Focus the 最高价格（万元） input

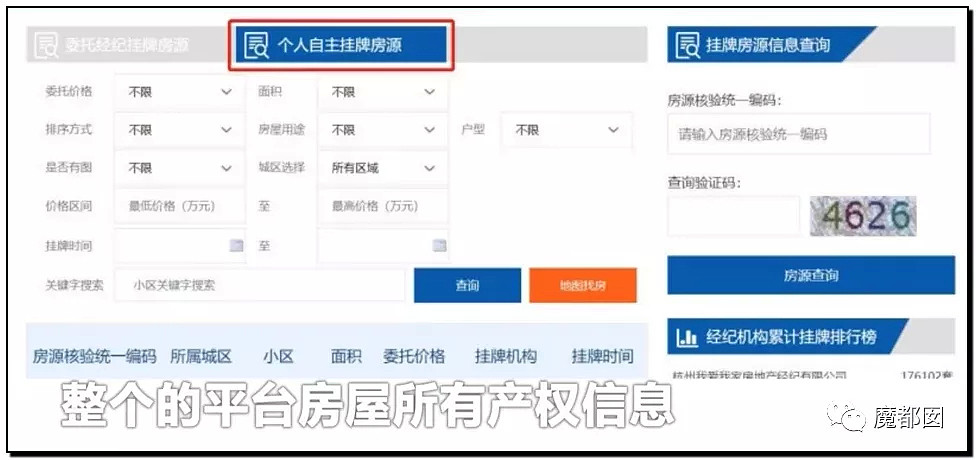click(x=382, y=206)
